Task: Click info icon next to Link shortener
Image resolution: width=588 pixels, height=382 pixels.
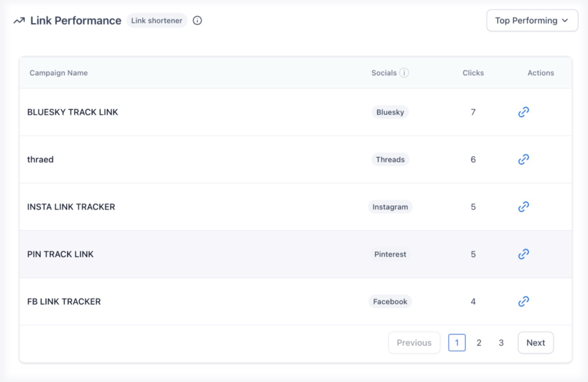Action: point(197,21)
